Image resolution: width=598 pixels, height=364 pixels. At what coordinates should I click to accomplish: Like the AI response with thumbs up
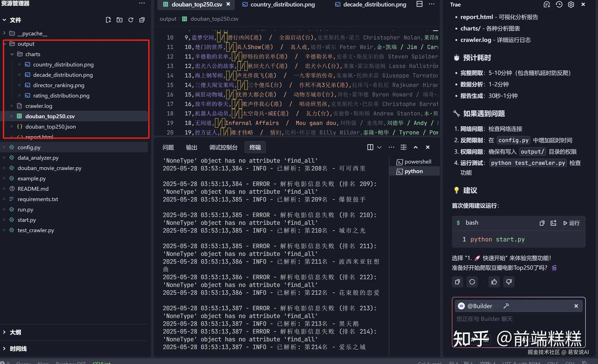494,282
